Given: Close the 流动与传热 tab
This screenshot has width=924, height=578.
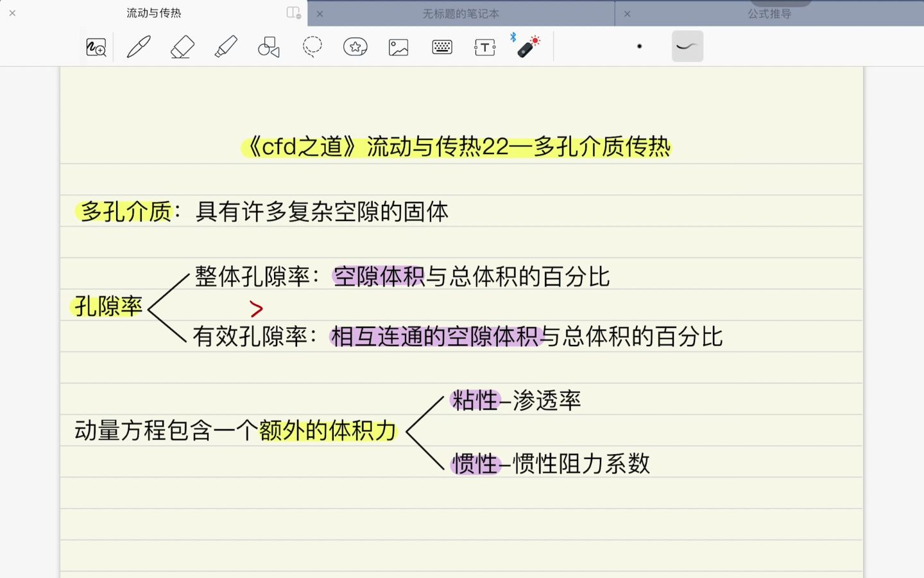Looking at the screenshot, I should click(x=12, y=13).
